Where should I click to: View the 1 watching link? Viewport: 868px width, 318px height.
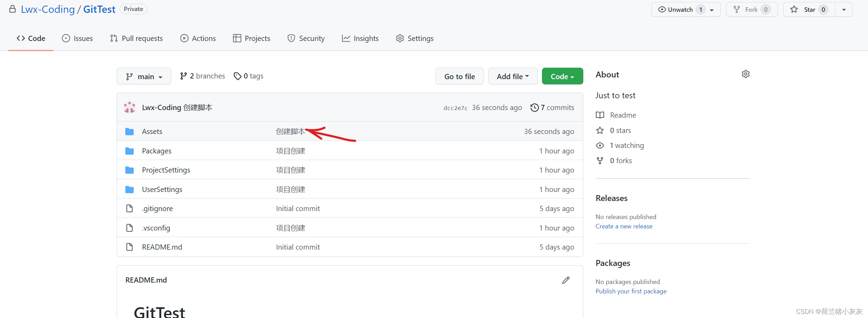pos(627,145)
